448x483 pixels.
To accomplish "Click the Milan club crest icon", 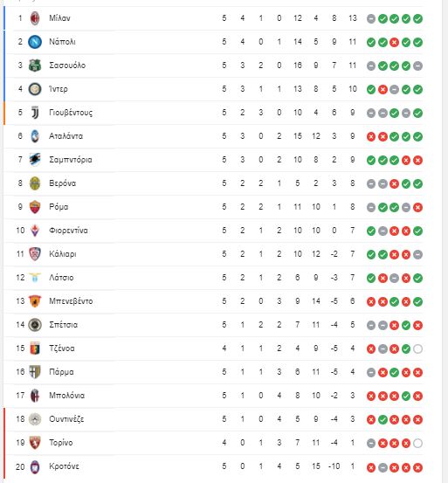I will click(35, 18).
